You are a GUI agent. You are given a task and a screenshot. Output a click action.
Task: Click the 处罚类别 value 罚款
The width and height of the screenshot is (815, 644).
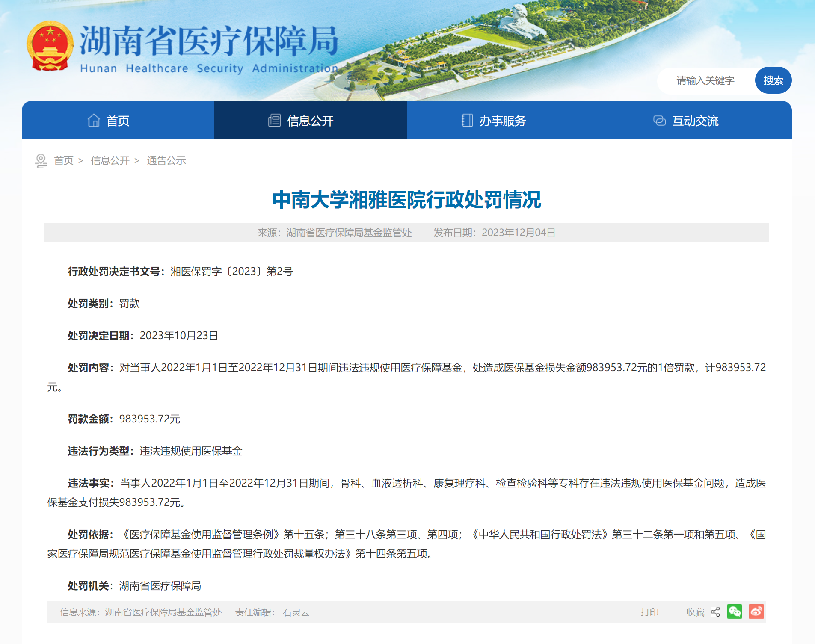point(130,304)
